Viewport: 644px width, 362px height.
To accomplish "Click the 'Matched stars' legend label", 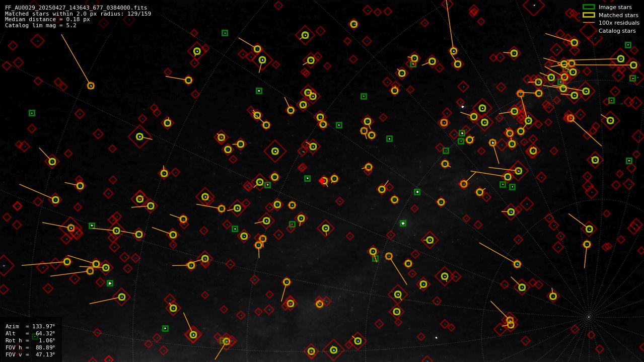I will pyautogui.click(x=618, y=15).
